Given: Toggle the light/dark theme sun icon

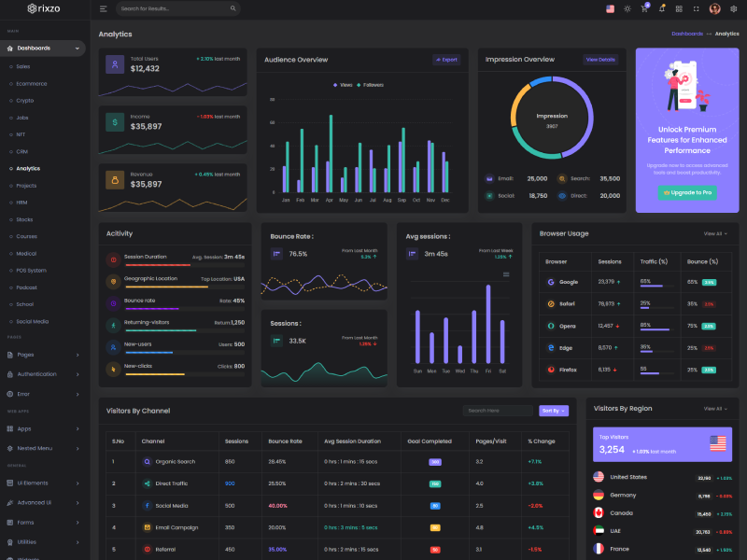Looking at the screenshot, I should pyautogui.click(x=627, y=8).
